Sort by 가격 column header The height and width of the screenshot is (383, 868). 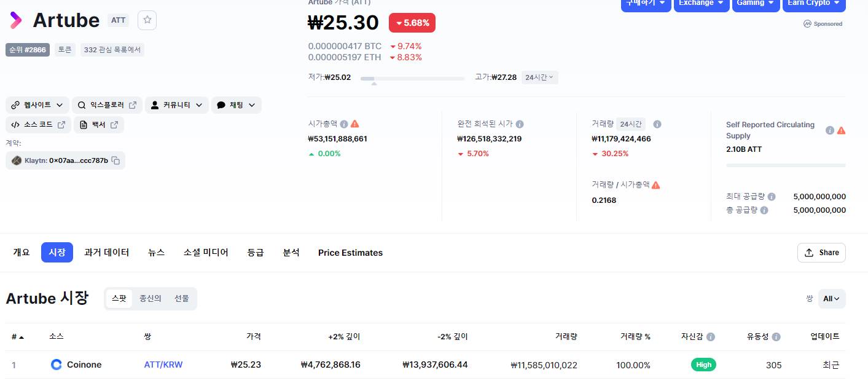[254, 337]
